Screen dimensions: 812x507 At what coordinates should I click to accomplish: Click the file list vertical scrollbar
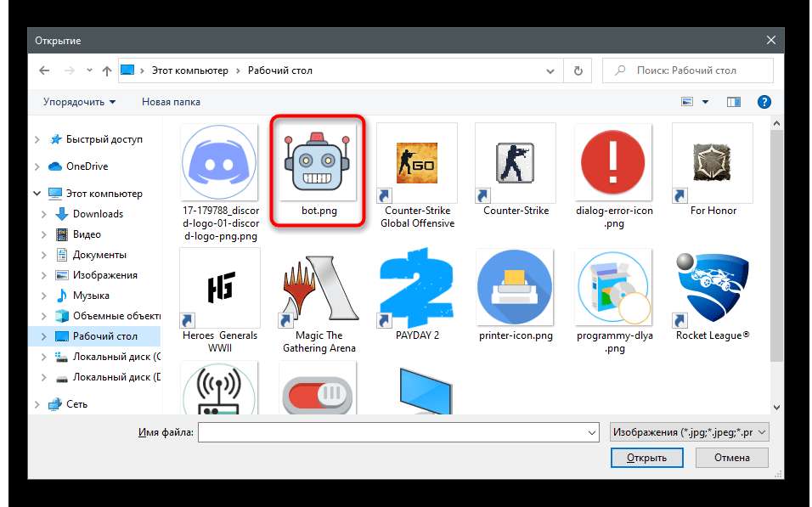coord(776,246)
